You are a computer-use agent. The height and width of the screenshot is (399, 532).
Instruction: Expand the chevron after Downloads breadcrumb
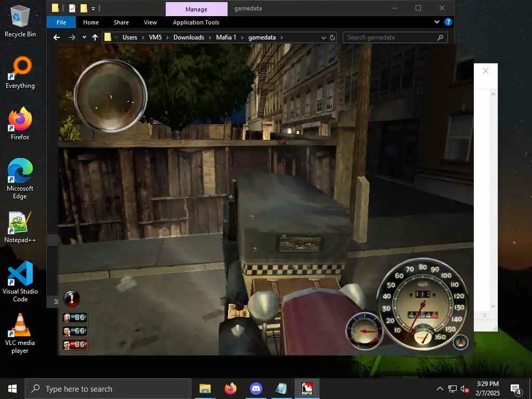[x=210, y=37]
